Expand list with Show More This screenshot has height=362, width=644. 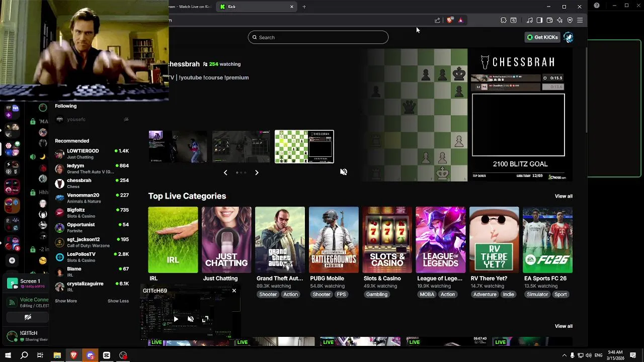pos(66,301)
